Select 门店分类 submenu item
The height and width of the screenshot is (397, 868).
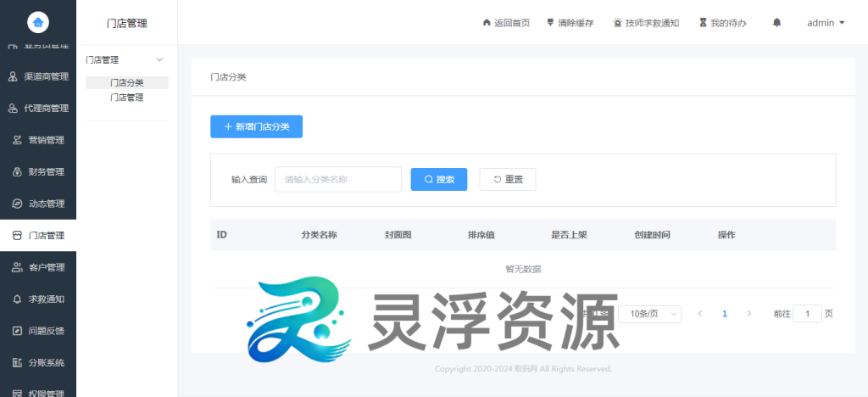pos(127,83)
